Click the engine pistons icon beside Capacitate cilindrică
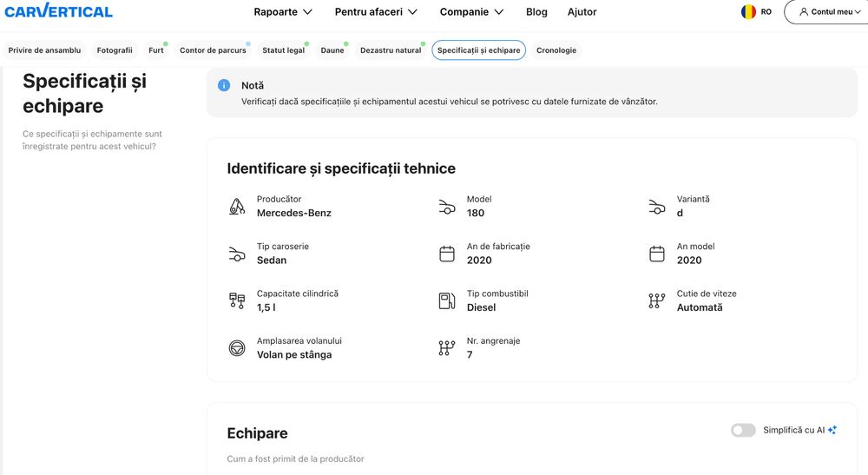The width and height of the screenshot is (868, 475). click(237, 300)
